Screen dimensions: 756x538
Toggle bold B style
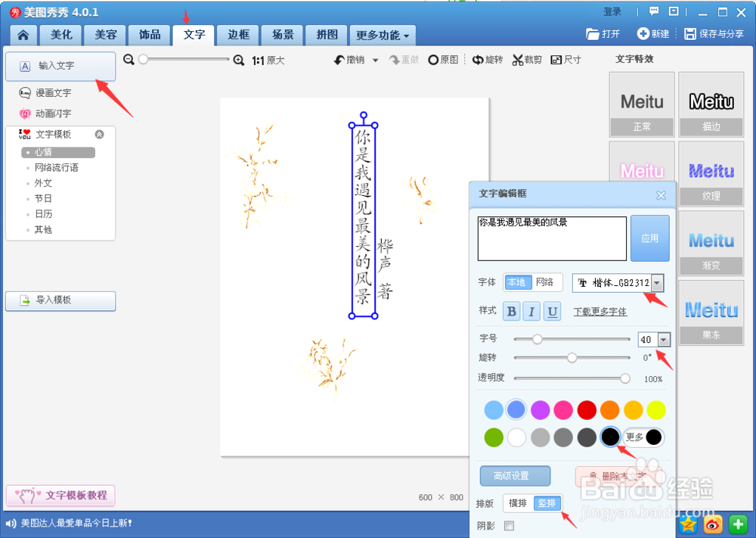pos(512,312)
